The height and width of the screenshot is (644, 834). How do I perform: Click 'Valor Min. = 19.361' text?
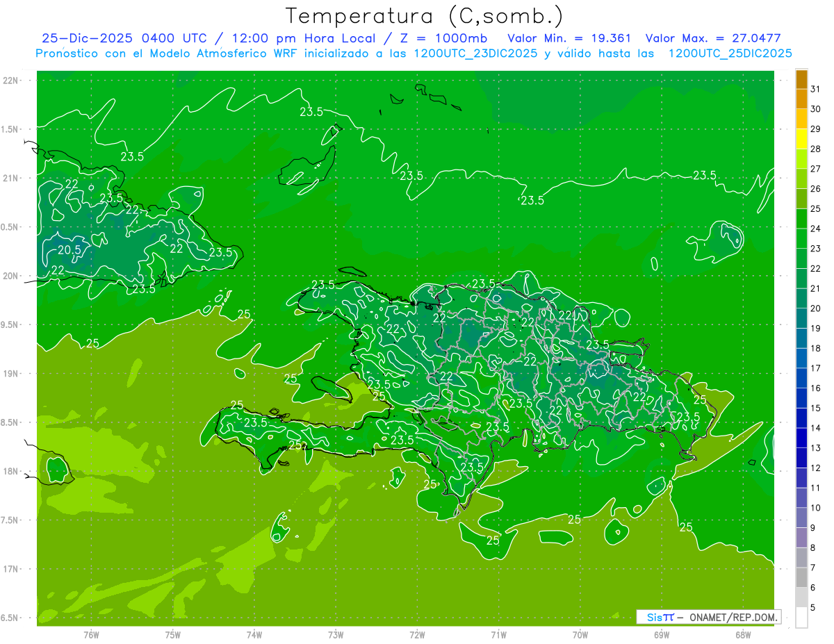pos(569,38)
